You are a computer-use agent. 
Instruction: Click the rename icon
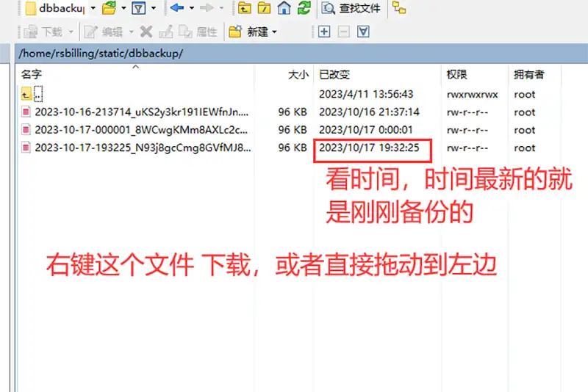click(166, 32)
